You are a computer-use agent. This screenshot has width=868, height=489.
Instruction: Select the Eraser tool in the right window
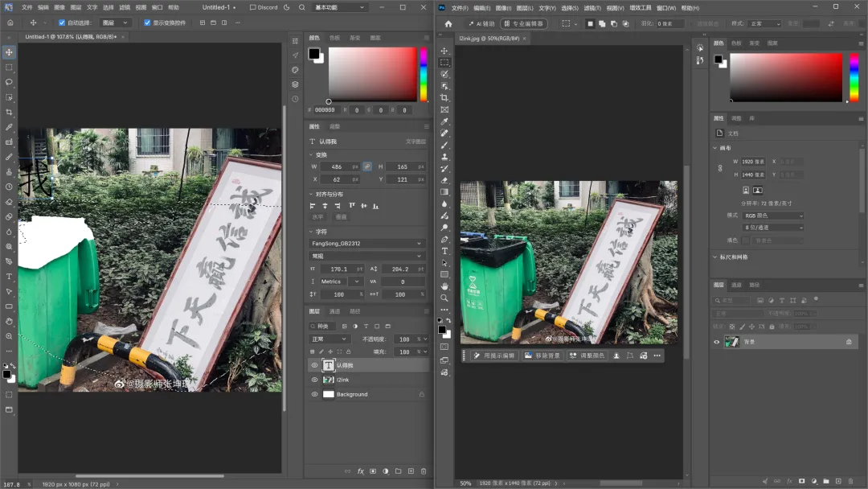[x=444, y=180]
